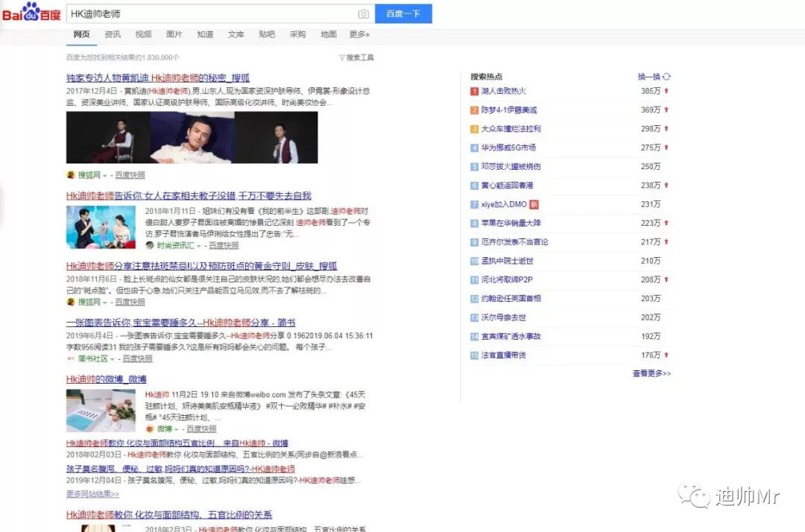Click the Baidu logo

[30, 13]
